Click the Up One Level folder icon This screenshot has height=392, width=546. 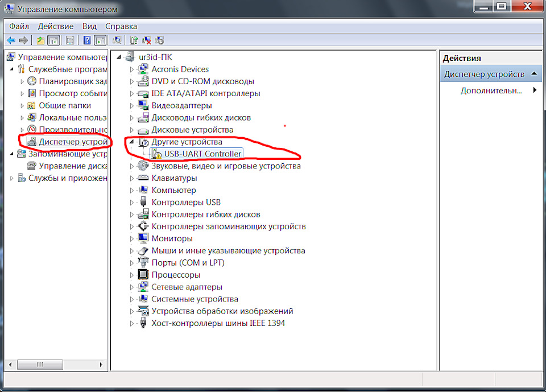tap(40, 40)
